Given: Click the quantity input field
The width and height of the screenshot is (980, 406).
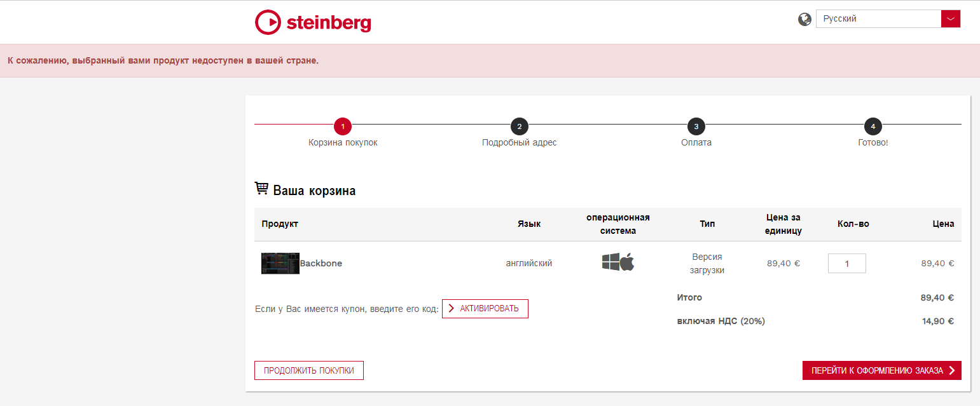Looking at the screenshot, I should [x=846, y=263].
